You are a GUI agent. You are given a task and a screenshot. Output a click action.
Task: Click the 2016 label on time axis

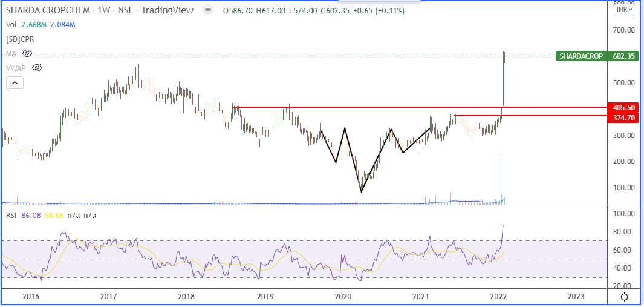[x=31, y=296]
